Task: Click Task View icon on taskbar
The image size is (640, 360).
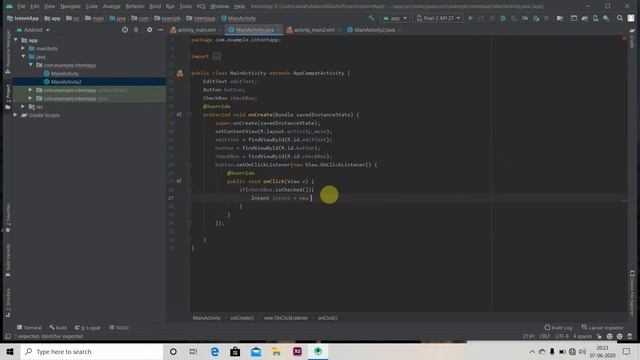Action: point(193,351)
